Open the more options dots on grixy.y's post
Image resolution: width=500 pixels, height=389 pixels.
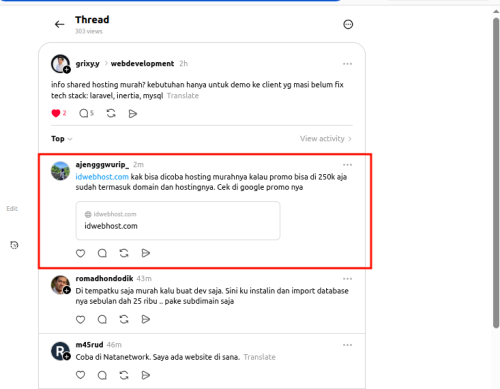(x=347, y=64)
